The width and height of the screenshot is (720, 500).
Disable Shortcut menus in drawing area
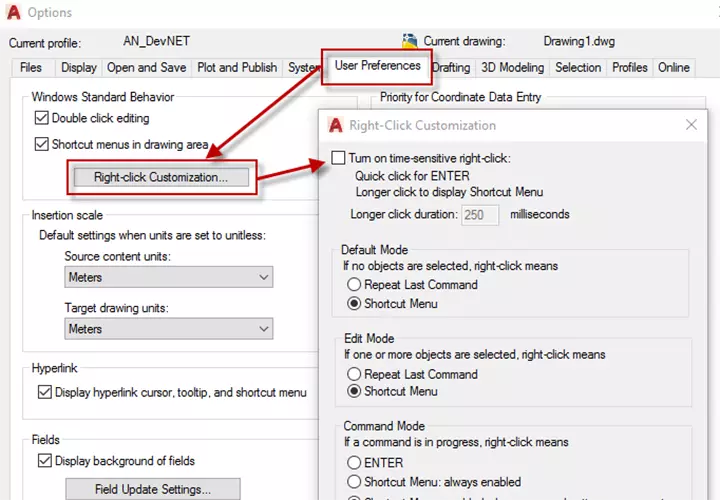tap(42, 144)
